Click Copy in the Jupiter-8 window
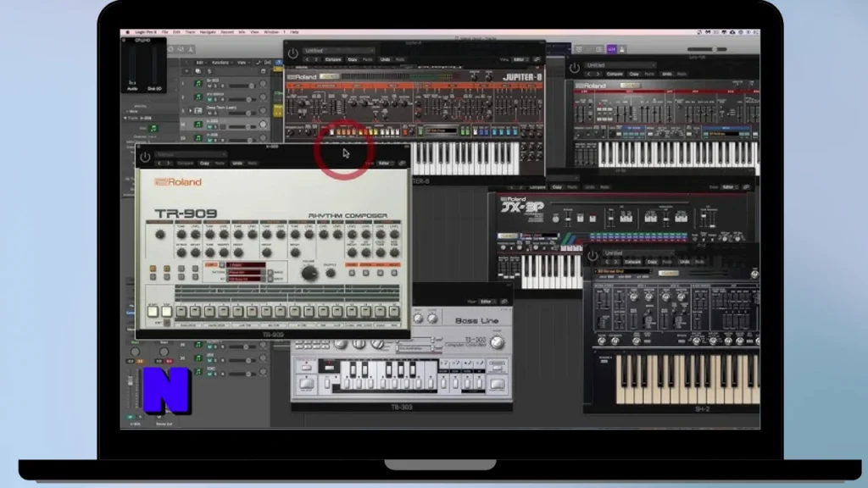This screenshot has height=488, width=868. [x=353, y=59]
